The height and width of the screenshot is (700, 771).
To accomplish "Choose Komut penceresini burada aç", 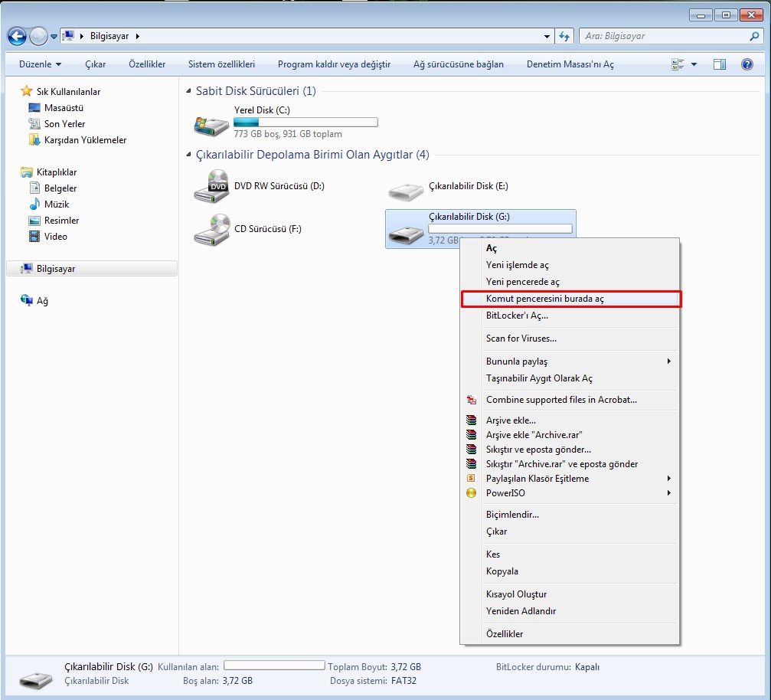I will coord(544,299).
